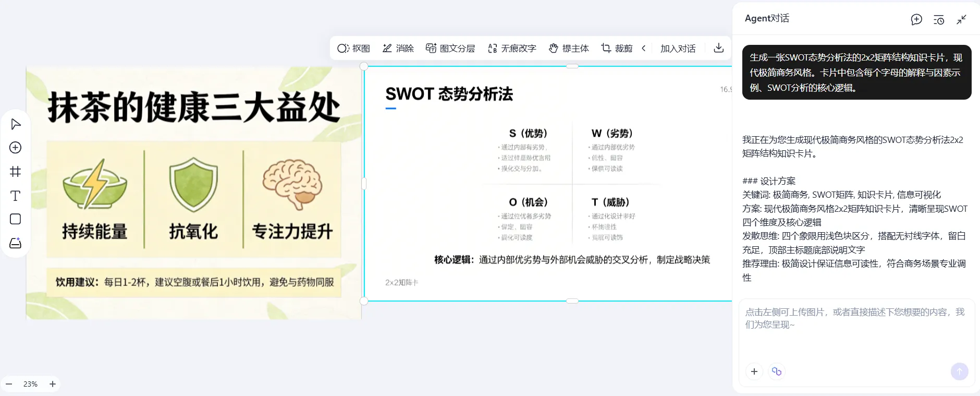Start a new Agent chat
980x396 pixels.
pyautogui.click(x=916, y=20)
